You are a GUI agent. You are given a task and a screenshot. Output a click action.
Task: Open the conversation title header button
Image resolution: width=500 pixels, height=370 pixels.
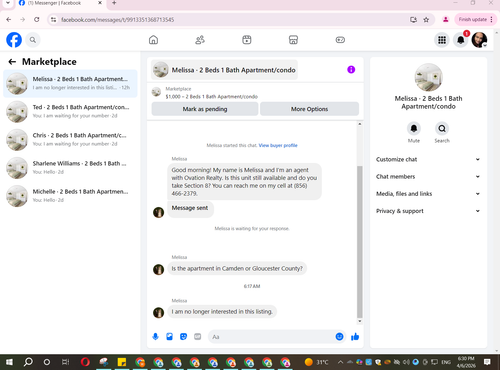pos(224,70)
